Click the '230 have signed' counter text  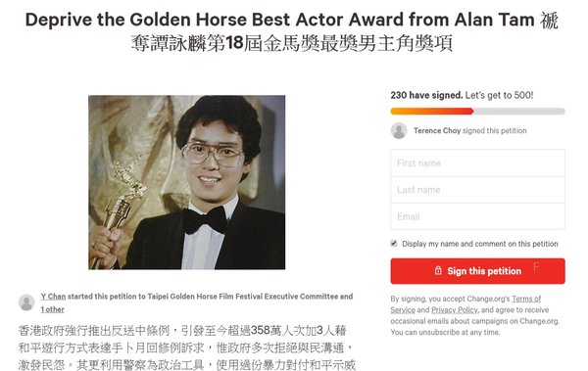[x=426, y=95]
